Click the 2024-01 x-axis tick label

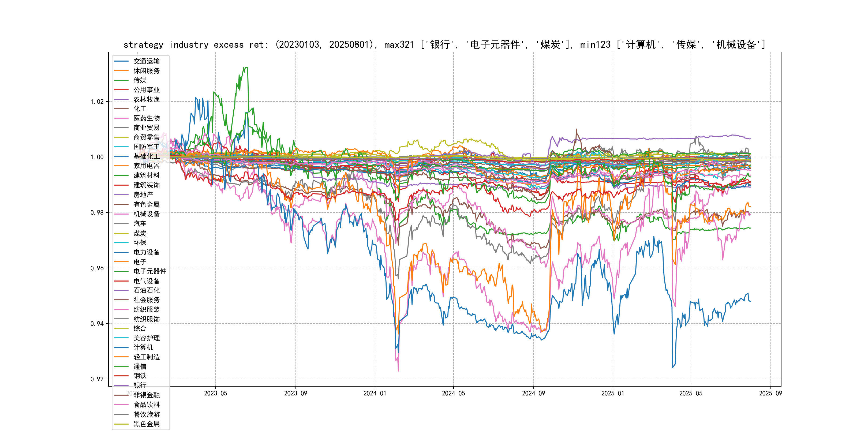(x=375, y=393)
